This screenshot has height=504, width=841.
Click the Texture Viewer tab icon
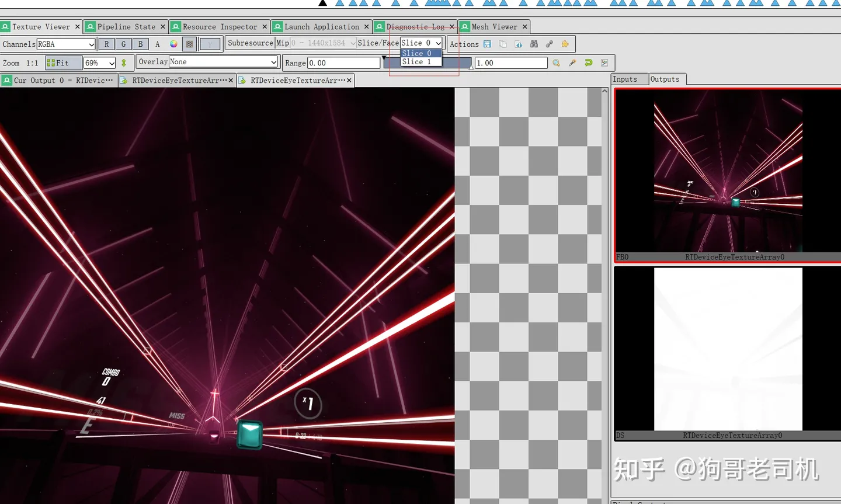pyautogui.click(x=5, y=27)
